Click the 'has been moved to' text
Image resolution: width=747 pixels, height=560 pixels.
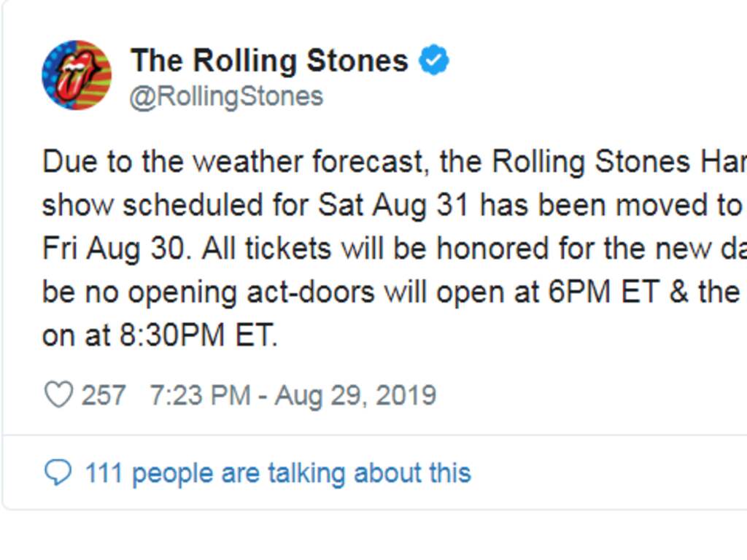(611, 205)
